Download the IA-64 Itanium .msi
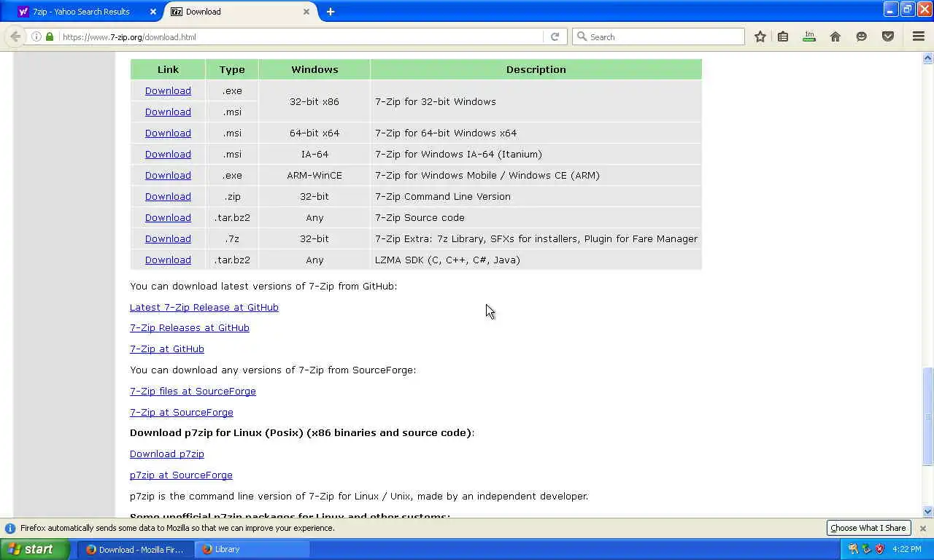Image resolution: width=934 pixels, height=560 pixels. point(168,154)
